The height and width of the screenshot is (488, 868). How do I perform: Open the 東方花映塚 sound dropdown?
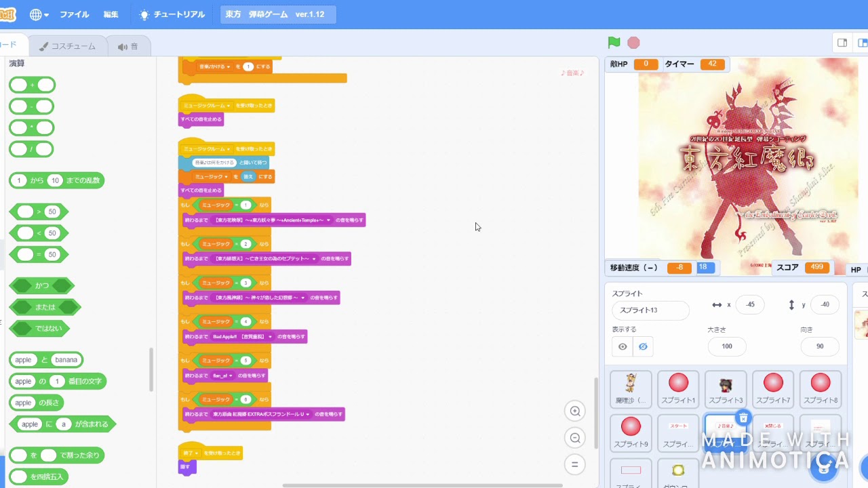point(329,220)
